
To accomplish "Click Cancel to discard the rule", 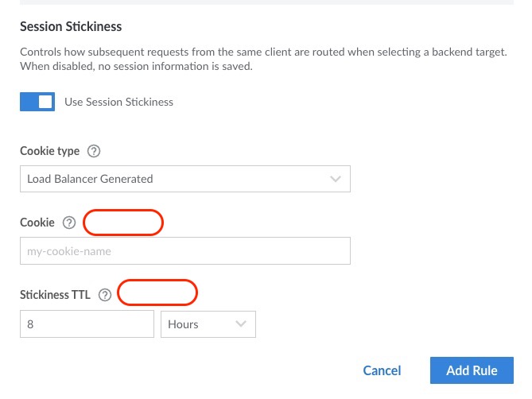I will pyautogui.click(x=382, y=370).
